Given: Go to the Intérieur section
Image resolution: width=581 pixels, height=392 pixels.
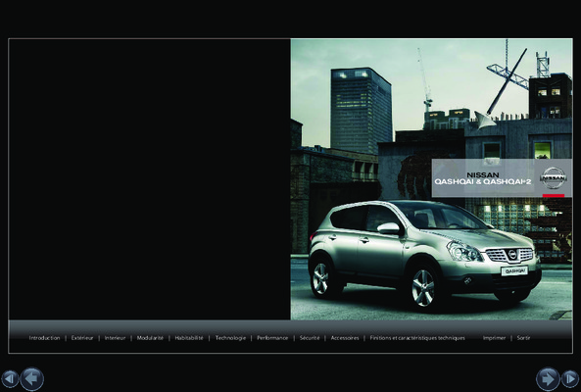Looking at the screenshot, I should point(115,338).
